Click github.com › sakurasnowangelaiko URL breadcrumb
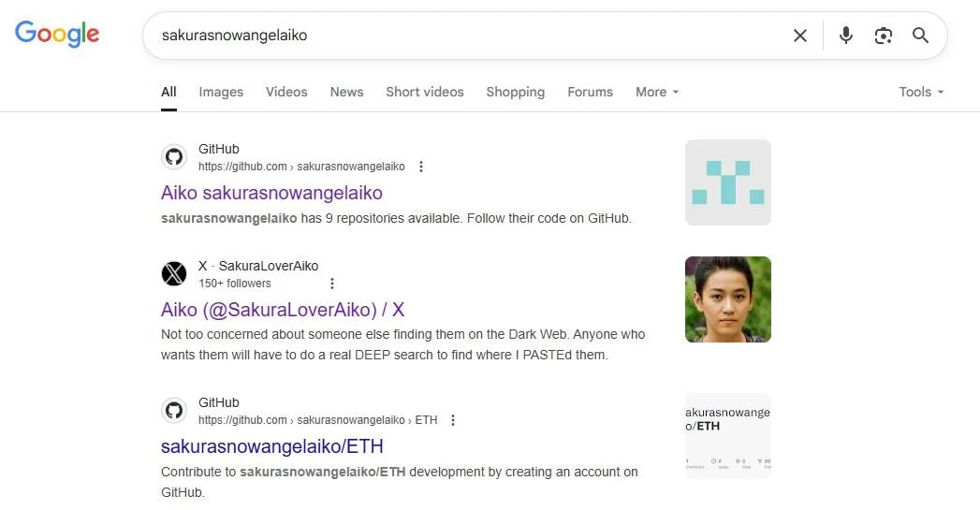This screenshot has height=510, width=980. (301, 167)
